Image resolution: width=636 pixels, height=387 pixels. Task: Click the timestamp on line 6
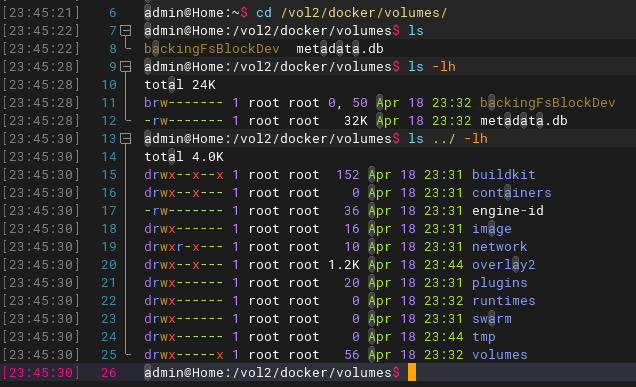click(41, 13)
